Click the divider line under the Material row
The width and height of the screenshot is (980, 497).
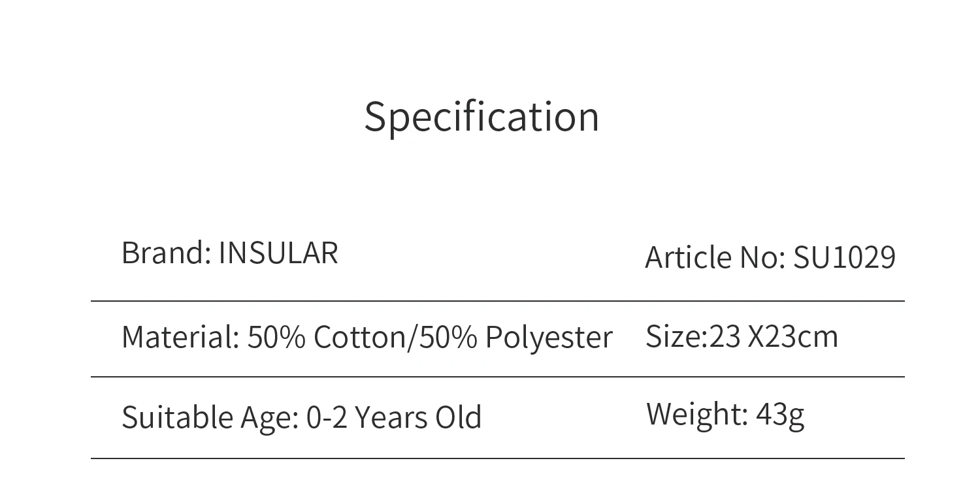pyautogui.click(x=497, y=377)
